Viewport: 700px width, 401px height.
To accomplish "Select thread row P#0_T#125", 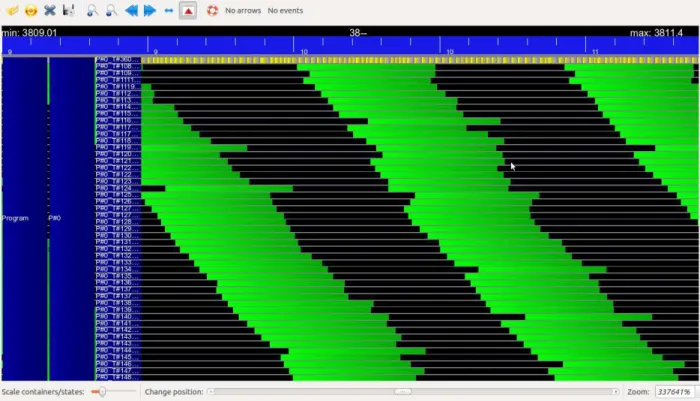I will tap(117, 195).
